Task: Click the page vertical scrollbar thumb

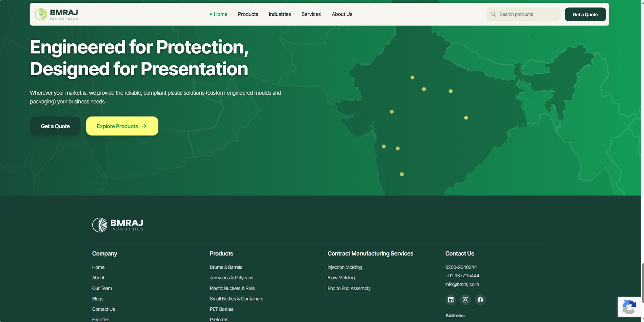Action: pos(643,283)
